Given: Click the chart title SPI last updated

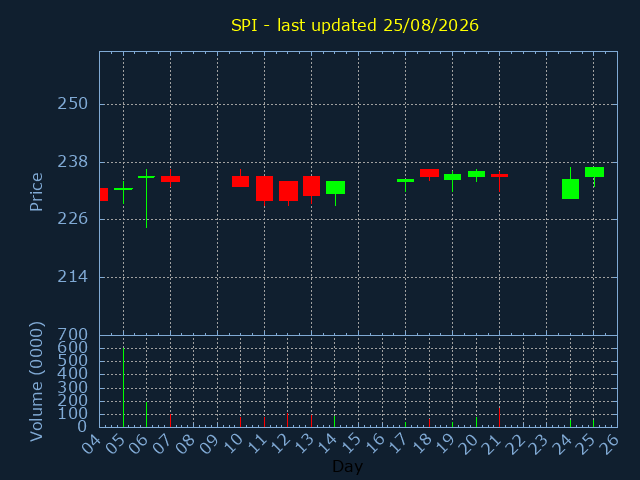Looking at the screenshot, I should point(355,25).
